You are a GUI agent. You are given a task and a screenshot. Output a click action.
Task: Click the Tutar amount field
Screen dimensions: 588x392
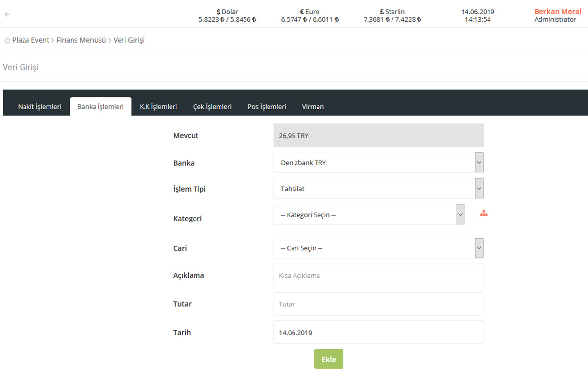[x=378, y=304]
